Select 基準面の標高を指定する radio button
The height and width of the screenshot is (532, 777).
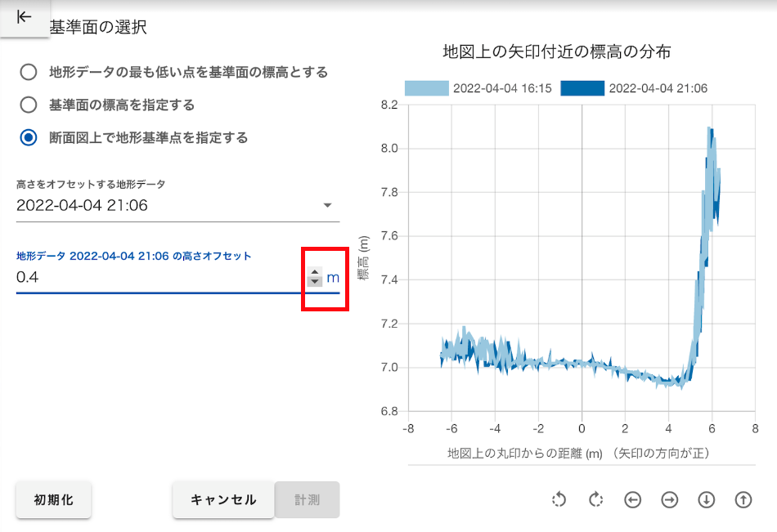pyautogui.click(x=29, y=105)
